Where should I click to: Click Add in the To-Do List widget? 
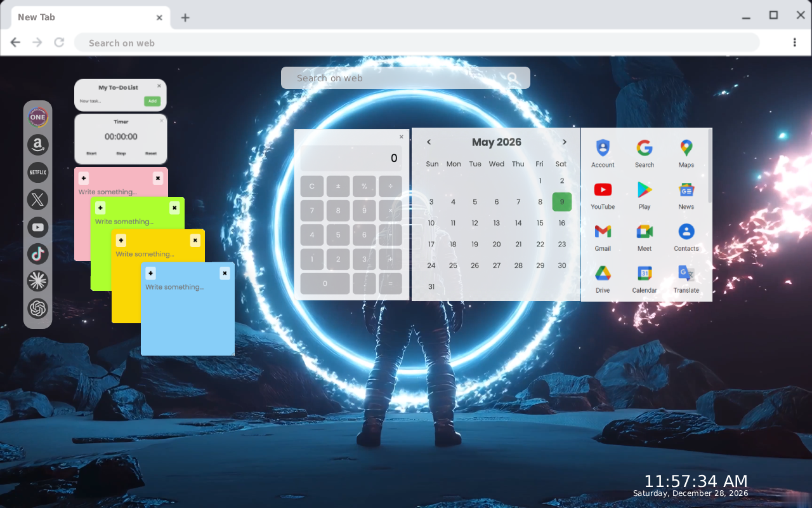pos(152,101)
